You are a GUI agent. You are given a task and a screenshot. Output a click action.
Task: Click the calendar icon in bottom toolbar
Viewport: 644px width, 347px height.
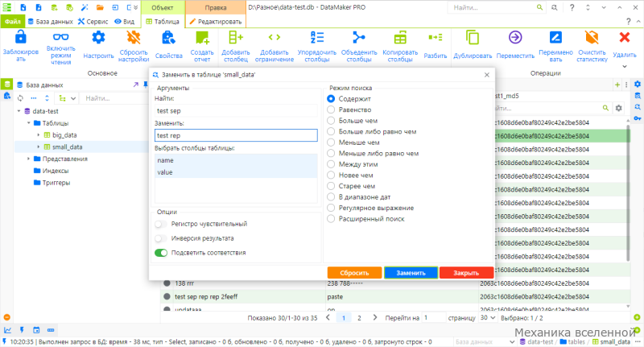(x=36, y=330)
